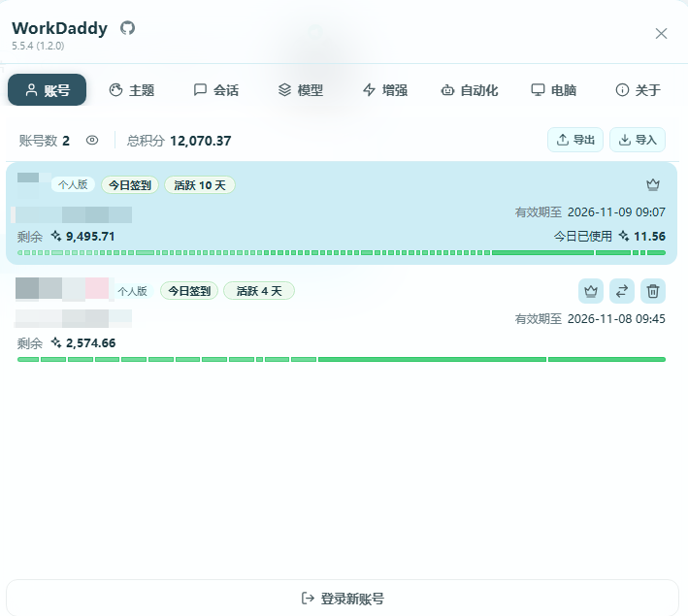Click 个人版 label on second account
The width and height of the screenshot is (688, 616).
[x=133, y=291]
